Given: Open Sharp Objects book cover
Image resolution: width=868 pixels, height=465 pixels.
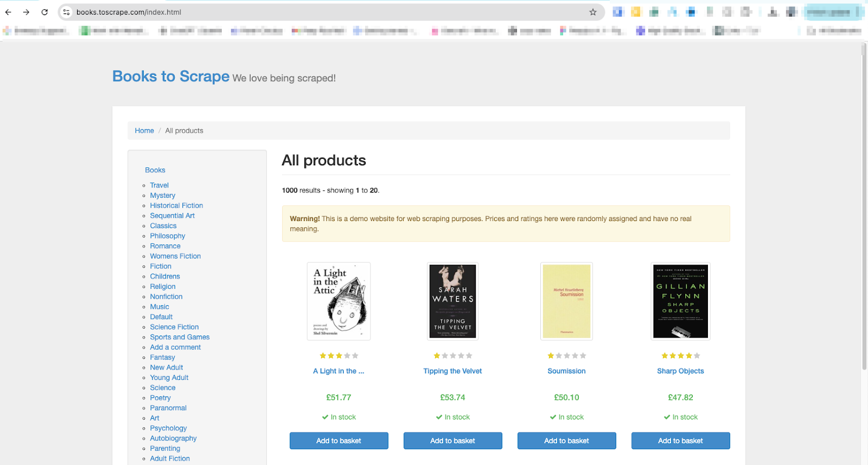Looking at the screenshot, I should 680,301.
